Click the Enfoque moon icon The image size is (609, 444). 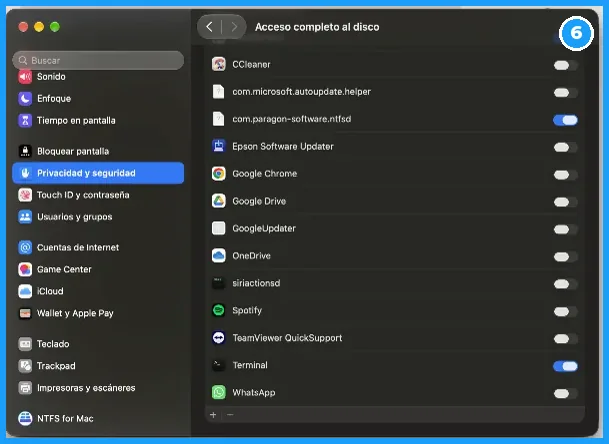tap(25, 98)
